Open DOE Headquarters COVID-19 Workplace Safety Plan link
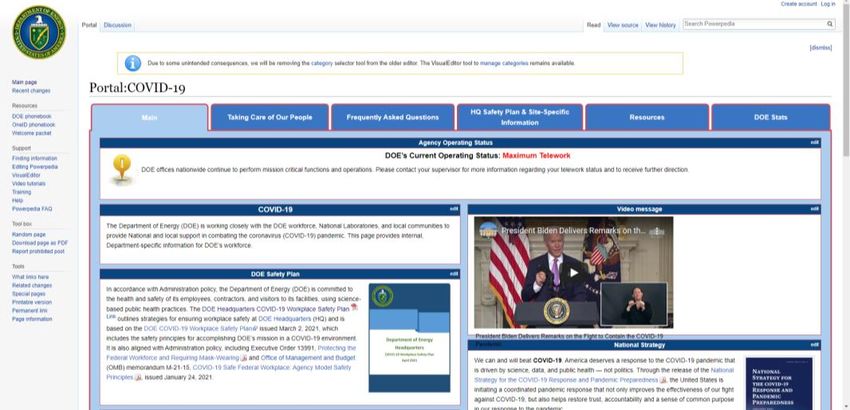Viewport: 850px width, 410px height. 275,309
